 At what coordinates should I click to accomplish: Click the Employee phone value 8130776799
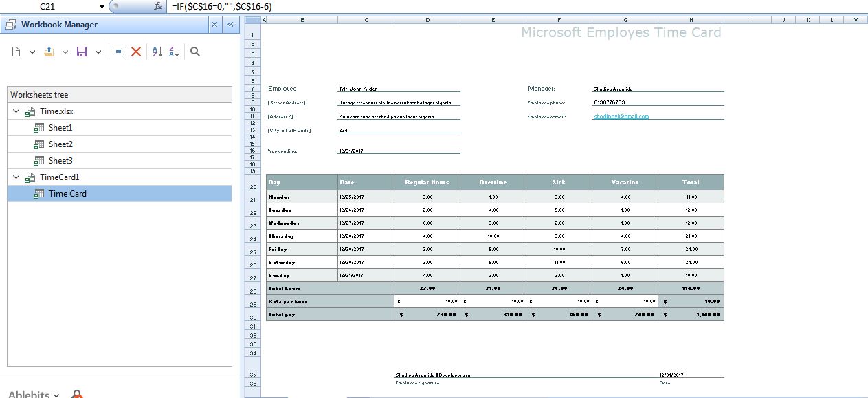pyautogui.click(x=658, y=102)
